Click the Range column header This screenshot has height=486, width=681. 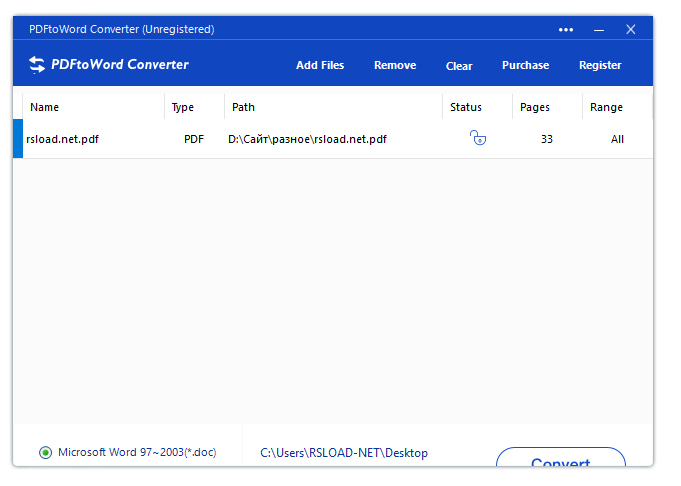click(617, 107)
